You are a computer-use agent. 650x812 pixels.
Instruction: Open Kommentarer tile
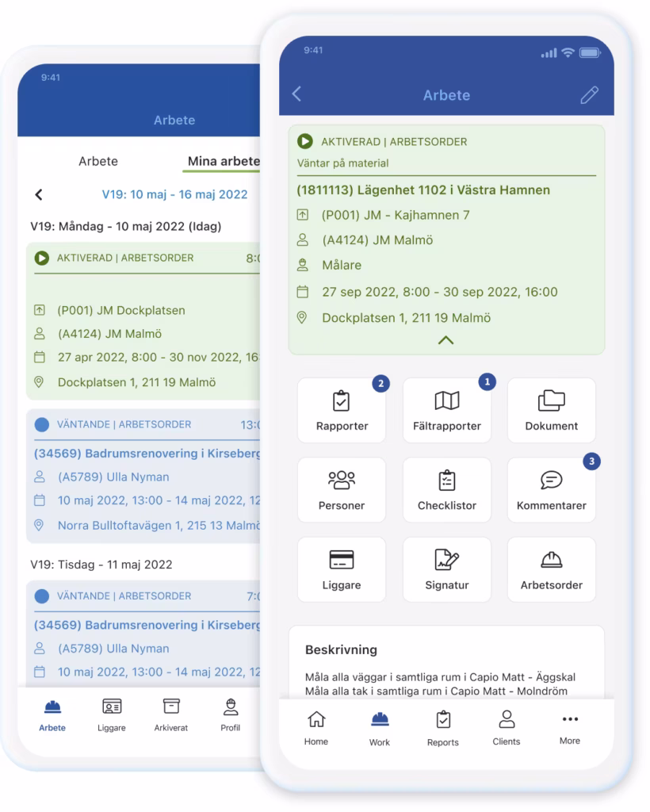(x=551, y=490)
